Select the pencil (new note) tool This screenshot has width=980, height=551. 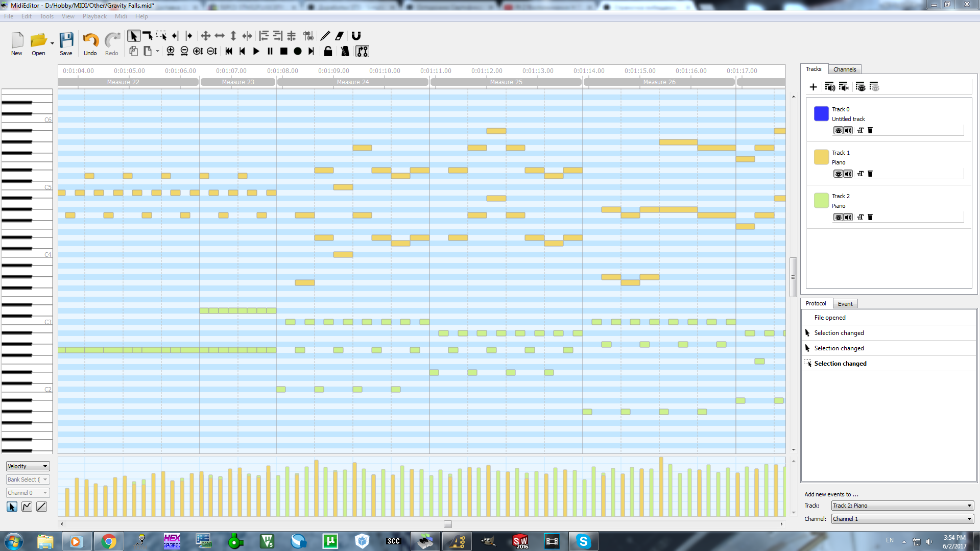click(x=325, y=36)
